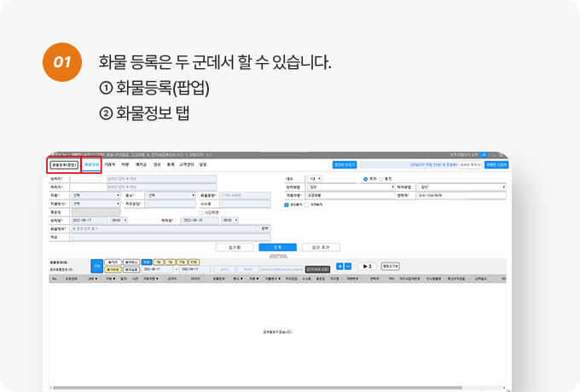The width and height of the screenshot is (580, 392).
Task: Open the 상차일 time dropdown
Action: [119, 221]
